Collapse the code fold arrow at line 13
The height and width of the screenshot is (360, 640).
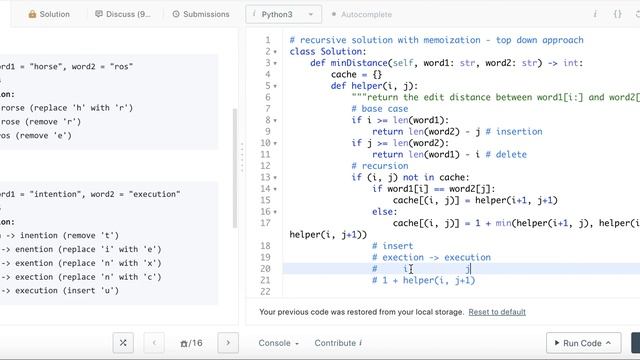(275, 178)
